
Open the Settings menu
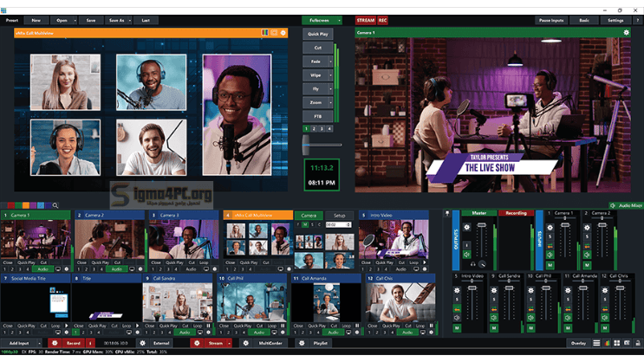pyautogui.click(x=615, y=19)
